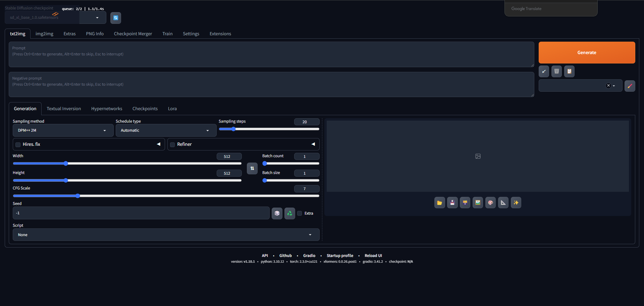
Task: Open the Extras tab
Action: click(69, 34)
